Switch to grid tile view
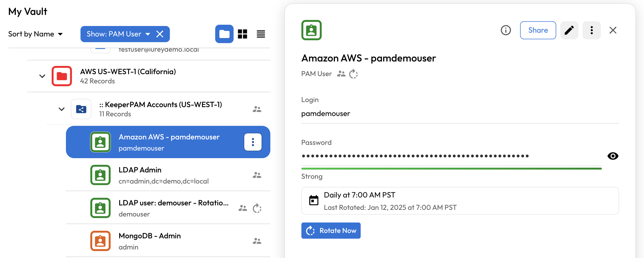The image size is (644, 258). pyautogui.click(x=242, y=34)
